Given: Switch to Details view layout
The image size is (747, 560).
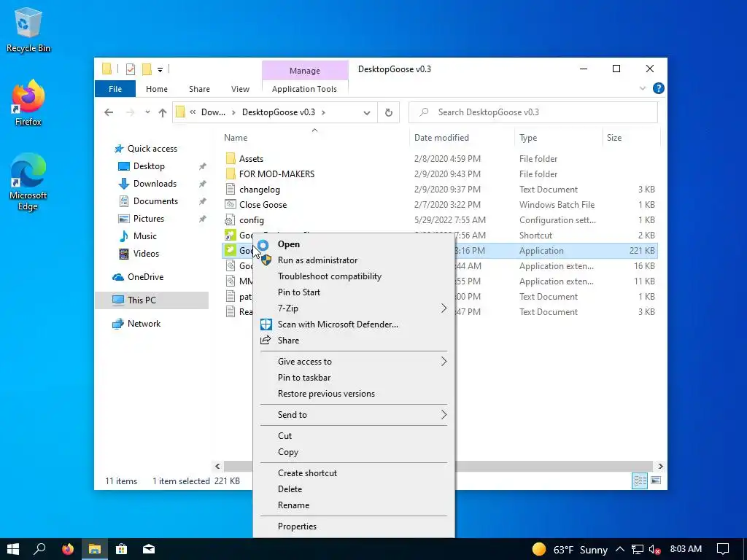Looking at the screenshot, I should [x=640, y=481].
